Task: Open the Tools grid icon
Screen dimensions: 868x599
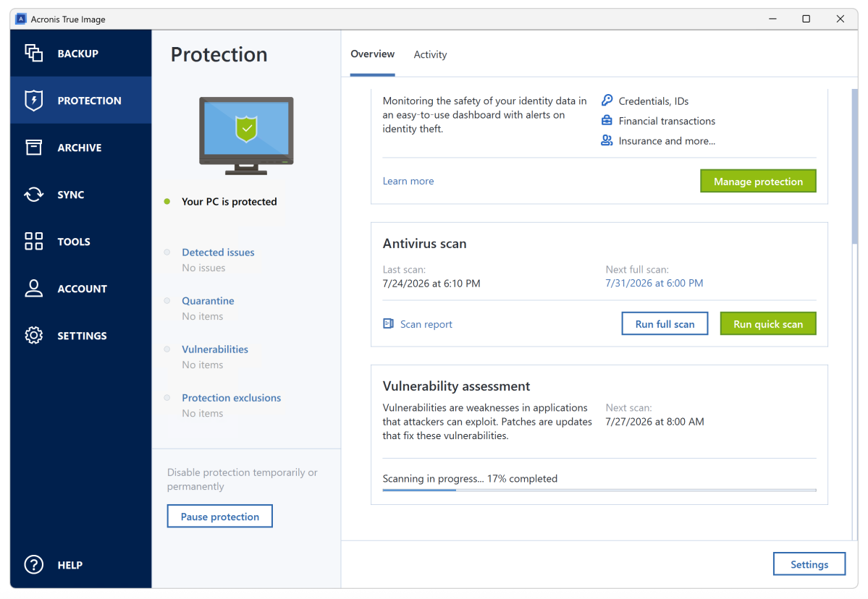Action: (34, 241)
